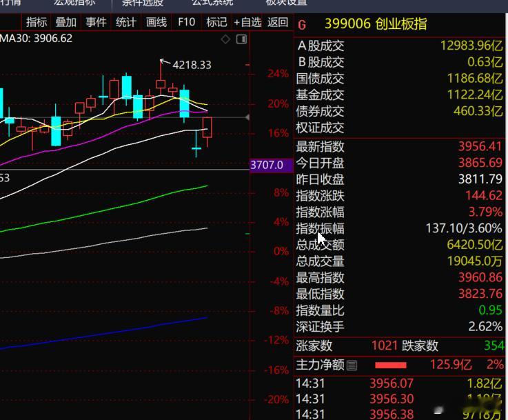508x420 pixels.
Task: Click the 叠加 overlay button
Action: point(65,22)
